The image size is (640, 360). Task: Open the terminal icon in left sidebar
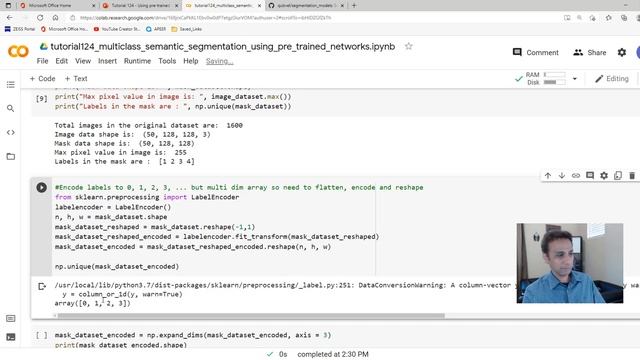coord(11,337)
